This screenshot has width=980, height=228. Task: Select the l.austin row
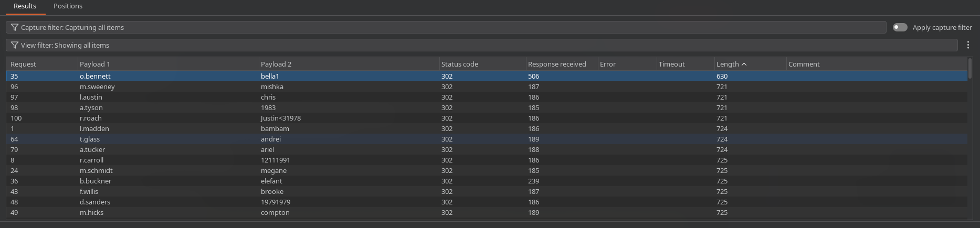pyautogui.click(x=487, y=97)
